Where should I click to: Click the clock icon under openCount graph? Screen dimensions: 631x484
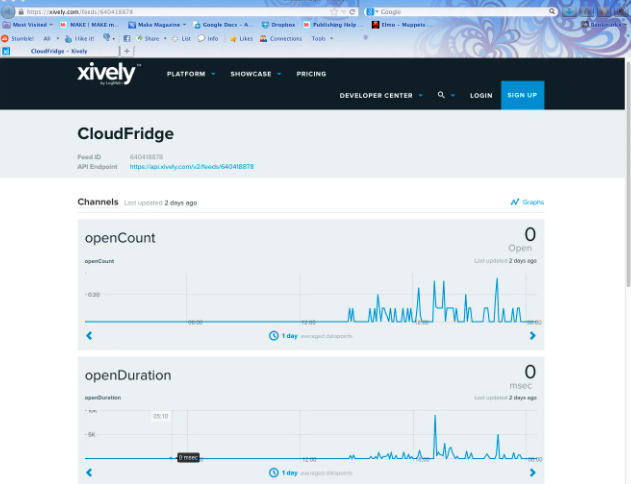(273, 336)
